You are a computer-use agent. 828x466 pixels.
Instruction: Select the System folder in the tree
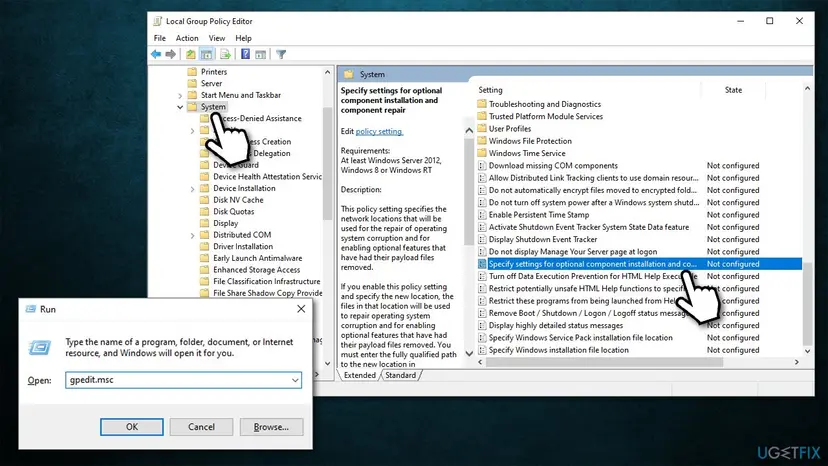[x=213, y=107]
